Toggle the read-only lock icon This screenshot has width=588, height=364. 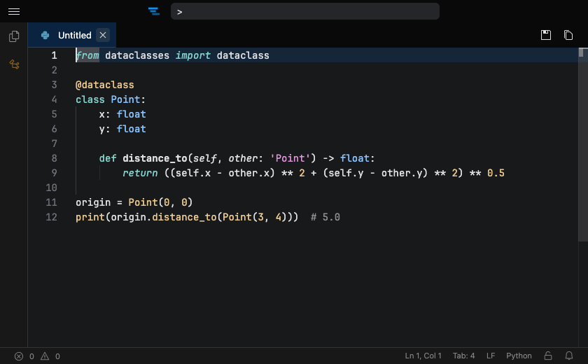[x=548, y=356]
